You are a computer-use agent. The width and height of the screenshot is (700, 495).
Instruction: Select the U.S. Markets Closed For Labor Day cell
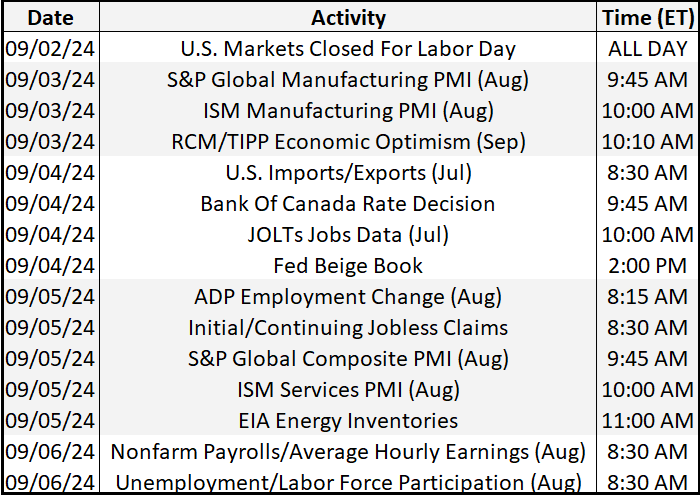[x=348, y=48]
